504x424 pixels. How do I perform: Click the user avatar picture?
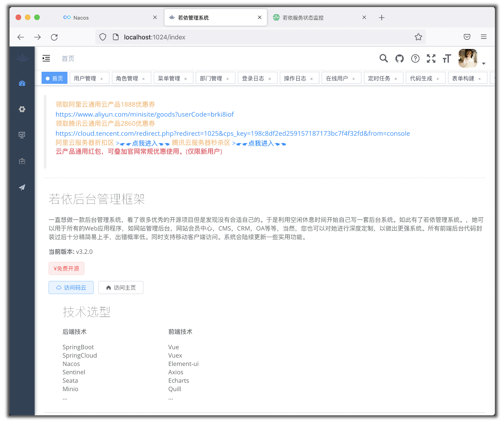(468, 58)
